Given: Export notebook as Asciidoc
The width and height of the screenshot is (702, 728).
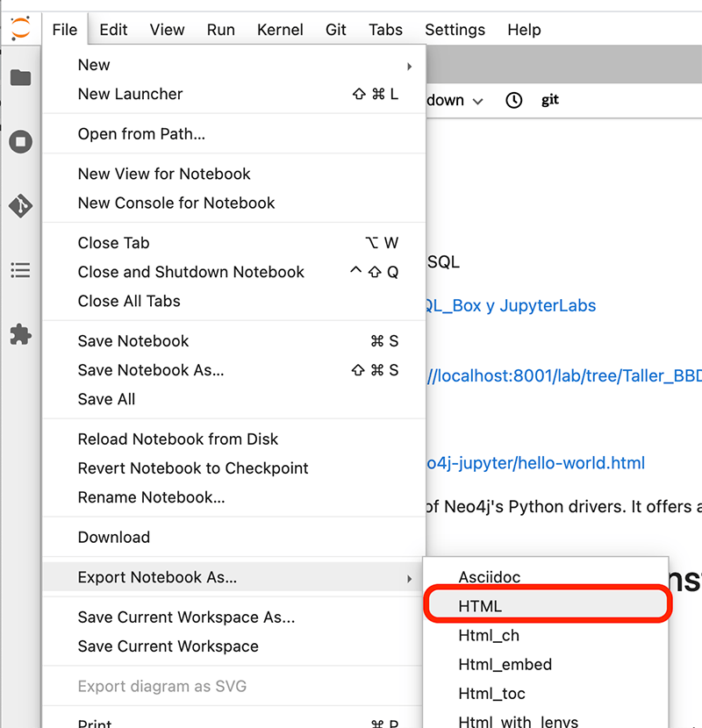Looking at the screenshot, I should pyautogui.click(x=546, y=577).
